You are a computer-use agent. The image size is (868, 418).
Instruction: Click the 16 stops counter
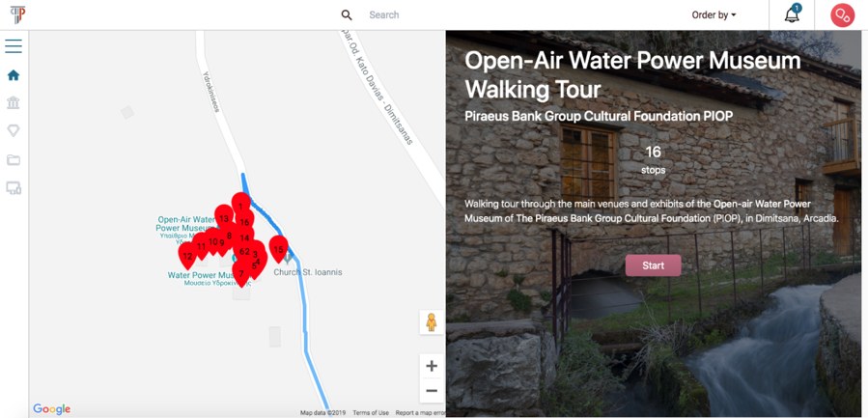pos(654,159)
